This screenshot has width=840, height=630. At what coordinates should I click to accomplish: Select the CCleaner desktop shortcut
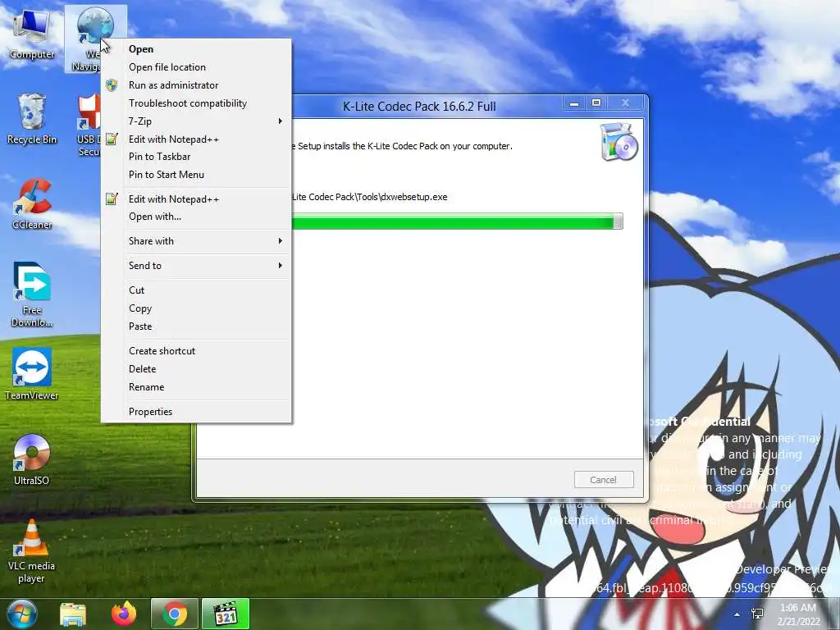pyautogui.click(x=32, y=204)
